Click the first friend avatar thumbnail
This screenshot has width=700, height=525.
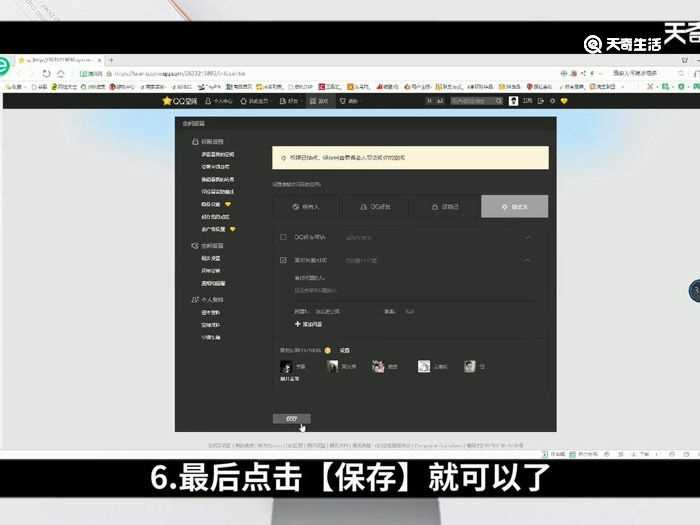[286, 367]
